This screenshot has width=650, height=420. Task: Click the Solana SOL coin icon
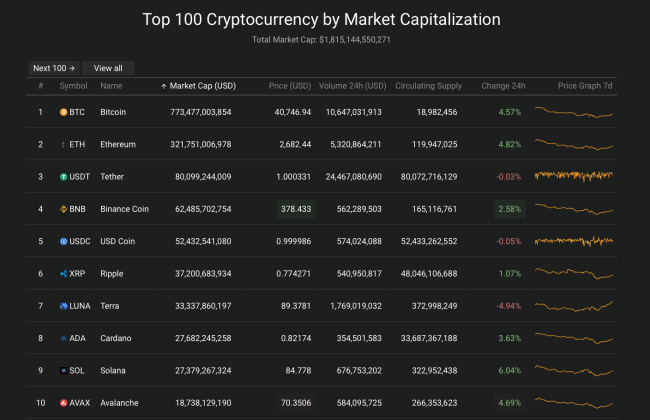[x=63, y=371]
